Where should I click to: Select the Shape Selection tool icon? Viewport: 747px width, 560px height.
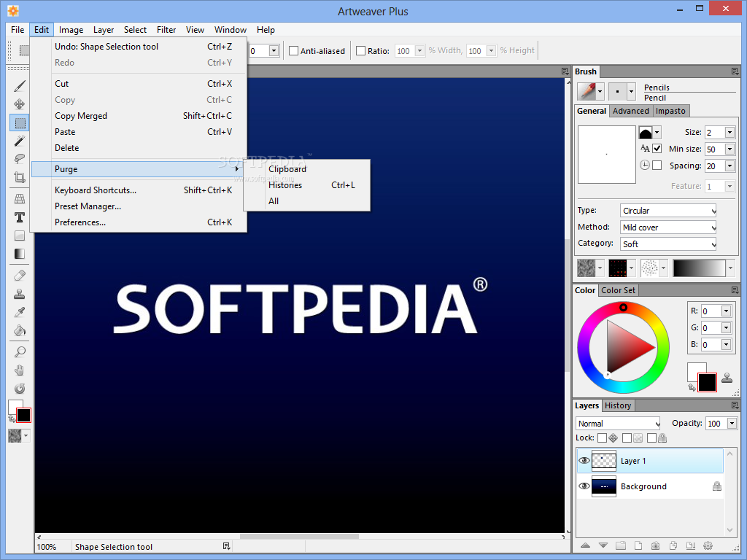tap(20, 122)
